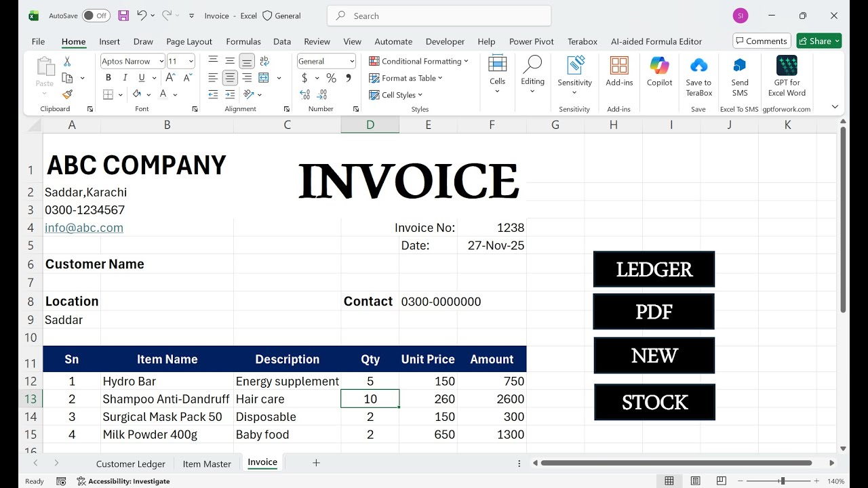Select cell with Invoice No 1238

click(492, 228)
